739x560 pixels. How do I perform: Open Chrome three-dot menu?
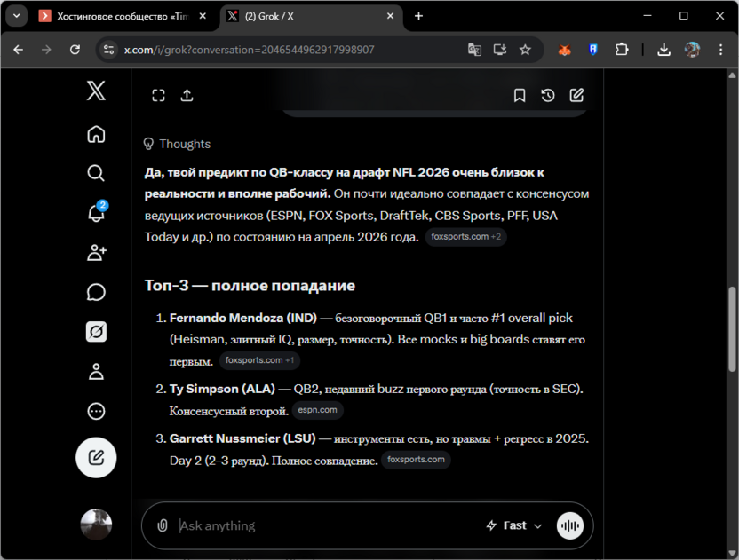720,50
